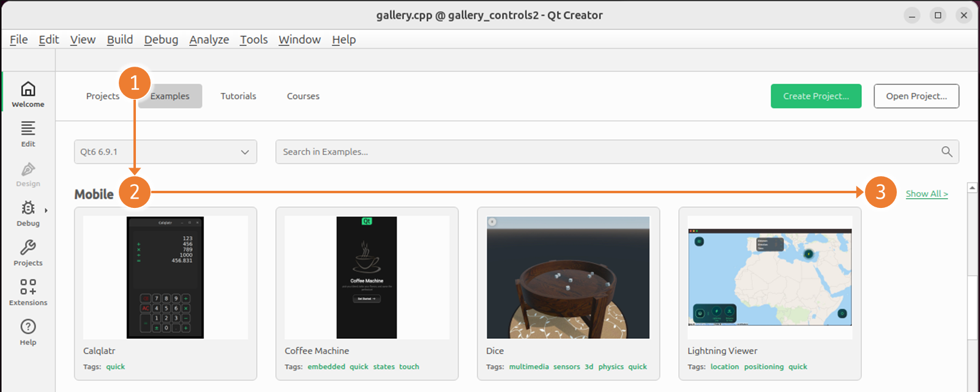Screen dimensions: 980x392
Task: Open the Projects mode in sidebar
Action: 28,254
